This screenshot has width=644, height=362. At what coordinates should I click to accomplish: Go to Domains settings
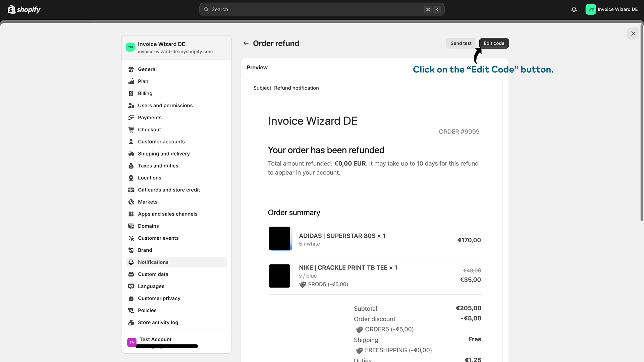(x=176, y=226)
